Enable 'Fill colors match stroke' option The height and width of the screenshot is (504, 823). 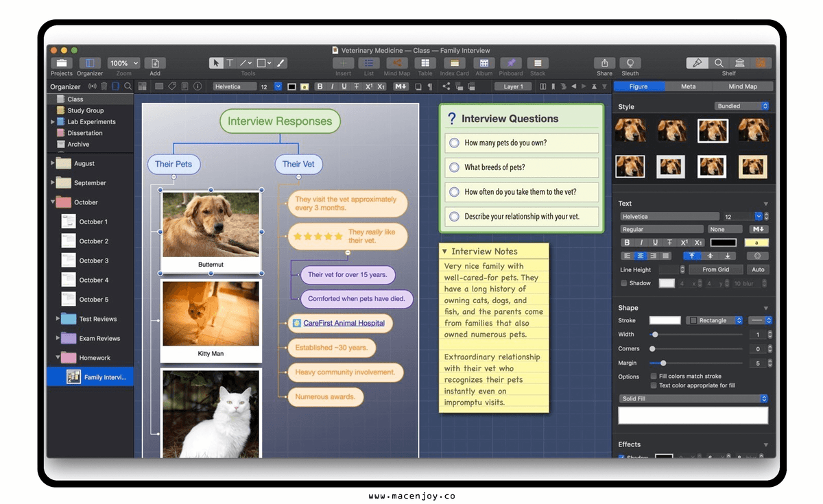653,376
